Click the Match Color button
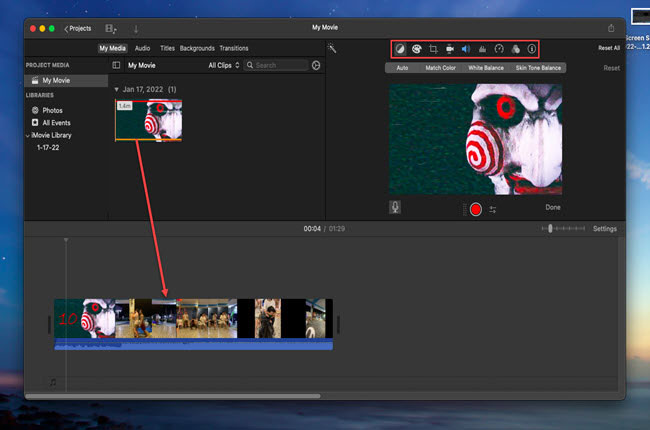 click(x=440, y=68)
